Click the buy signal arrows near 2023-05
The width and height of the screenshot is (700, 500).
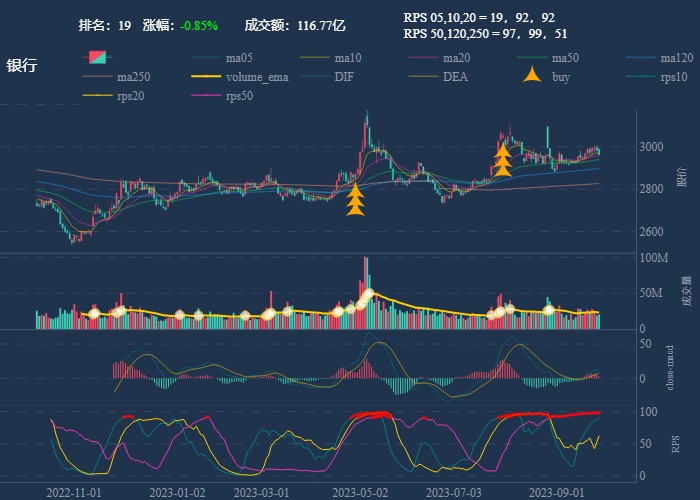355,199
